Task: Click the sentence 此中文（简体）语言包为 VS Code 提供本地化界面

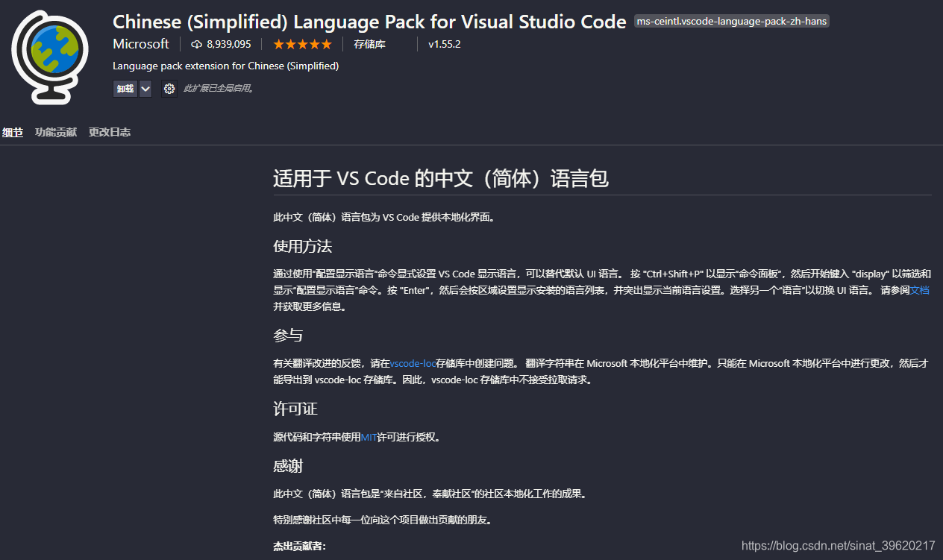Action: pyautogui.click(x=384, y=218)
